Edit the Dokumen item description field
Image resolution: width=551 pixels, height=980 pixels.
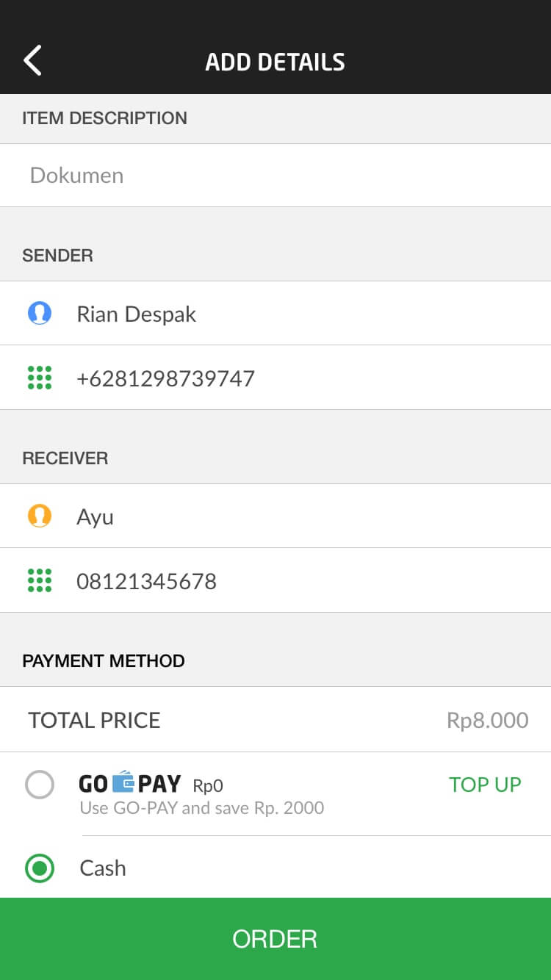click(x=275, y=176)
